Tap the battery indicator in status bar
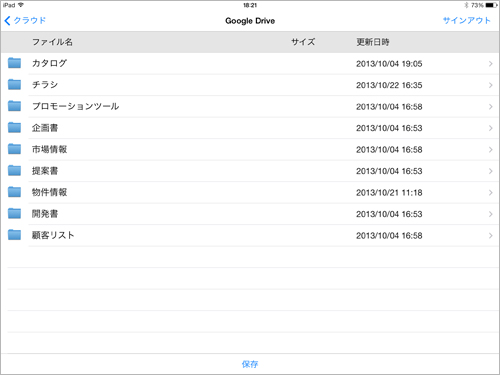Screen dimensions: 500x375 pyautogui.click(x=491, y=5)
